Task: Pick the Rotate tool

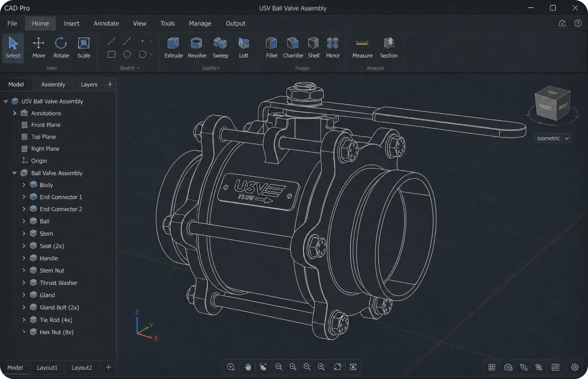Action: (61, 48)
